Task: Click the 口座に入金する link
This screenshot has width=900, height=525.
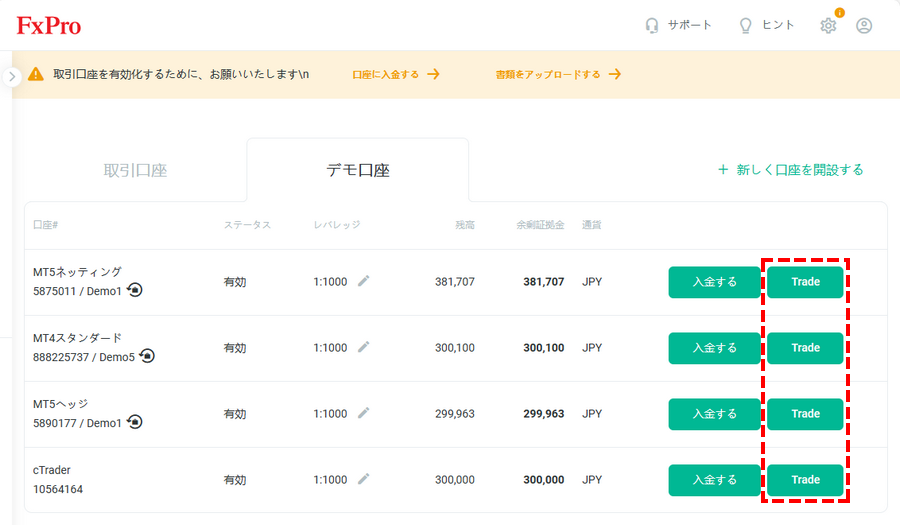Action: click(395, 74)
